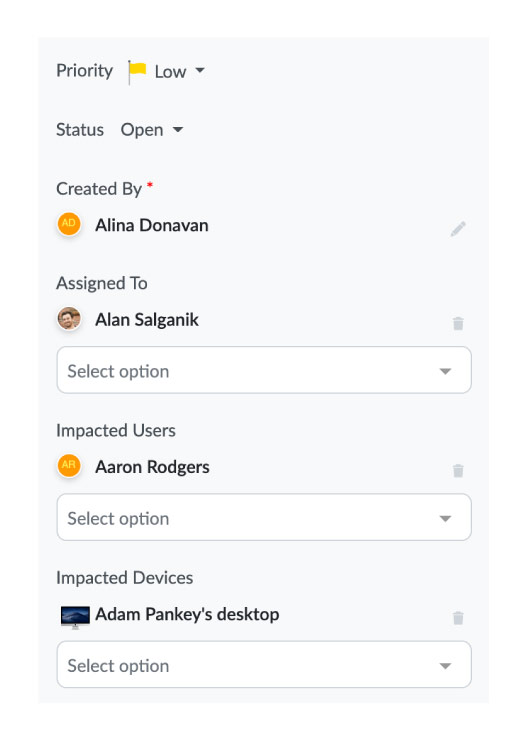This screenshot has height=740, width=525.
Task: Click the yellow Low priority flag icon
Action: (x=137, y=72)
